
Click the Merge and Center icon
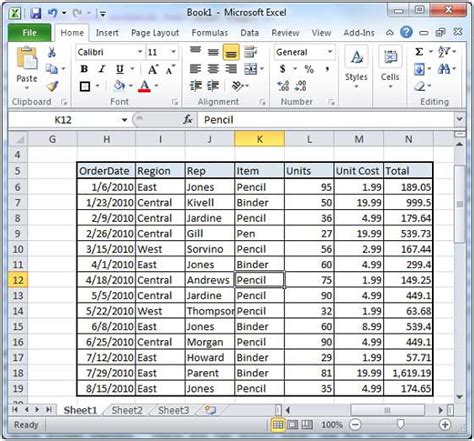click(x=251, y=69)
